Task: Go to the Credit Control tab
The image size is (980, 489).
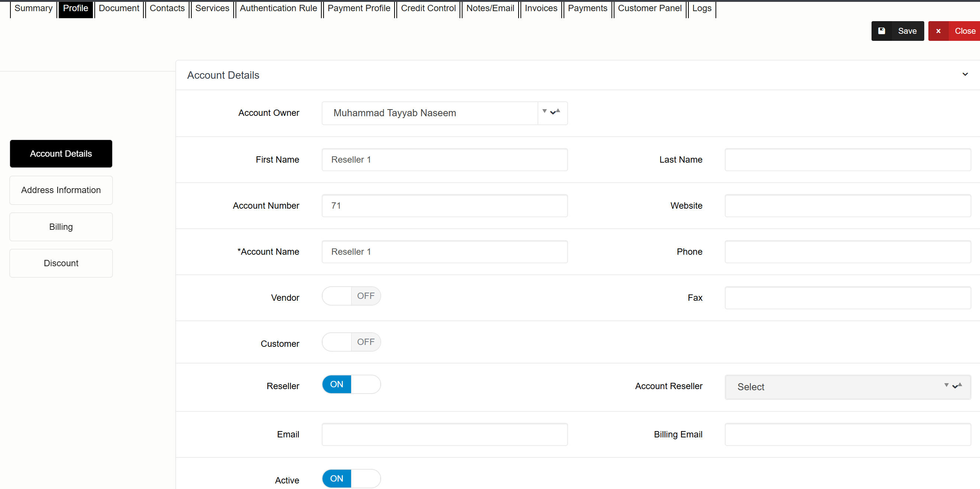Action: (428, 9)
